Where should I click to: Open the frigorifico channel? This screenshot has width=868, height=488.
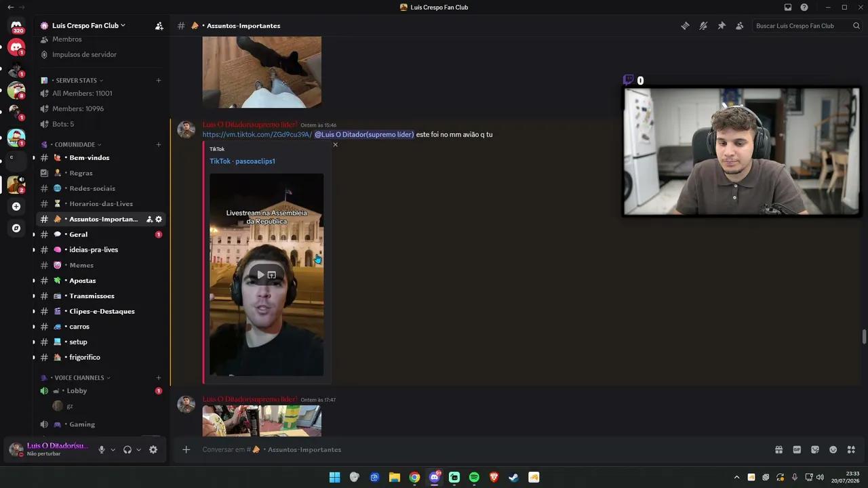tap(100, 357)
